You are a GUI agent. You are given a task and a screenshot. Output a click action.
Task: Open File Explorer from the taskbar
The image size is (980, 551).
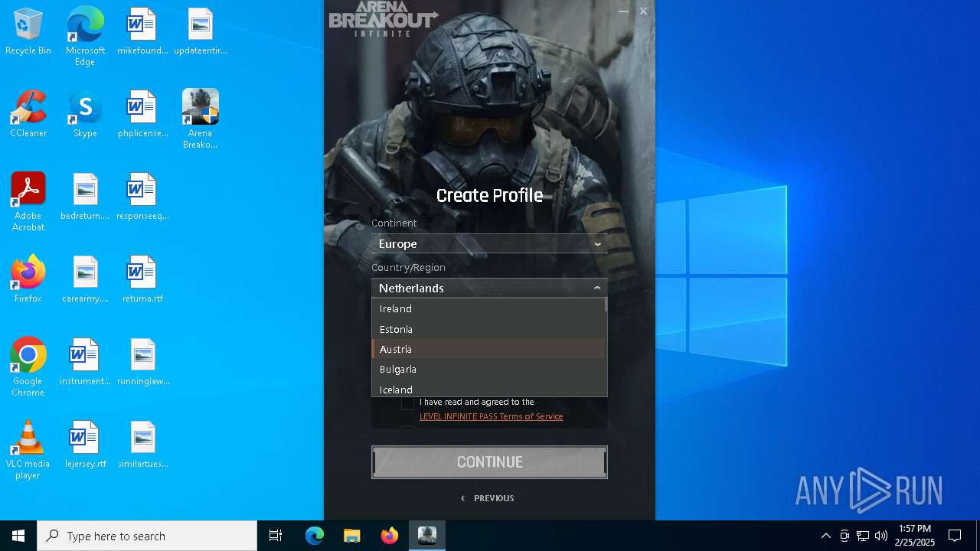[x=351, y=536]
